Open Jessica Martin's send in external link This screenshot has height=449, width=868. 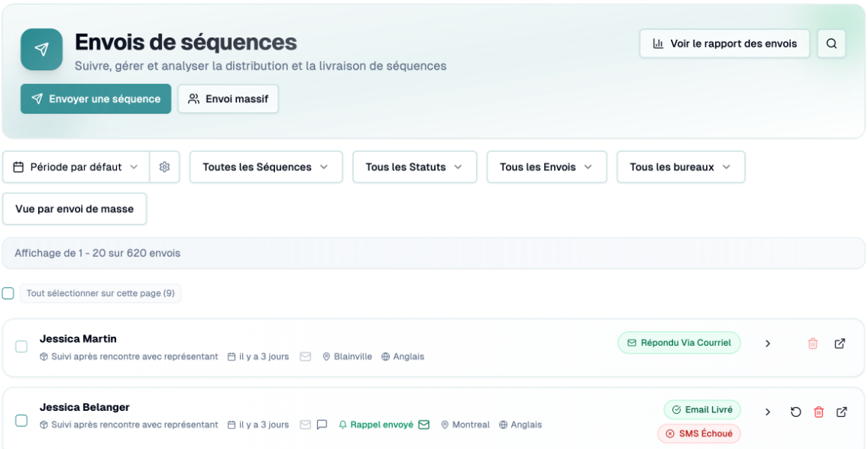coord(840,344)
